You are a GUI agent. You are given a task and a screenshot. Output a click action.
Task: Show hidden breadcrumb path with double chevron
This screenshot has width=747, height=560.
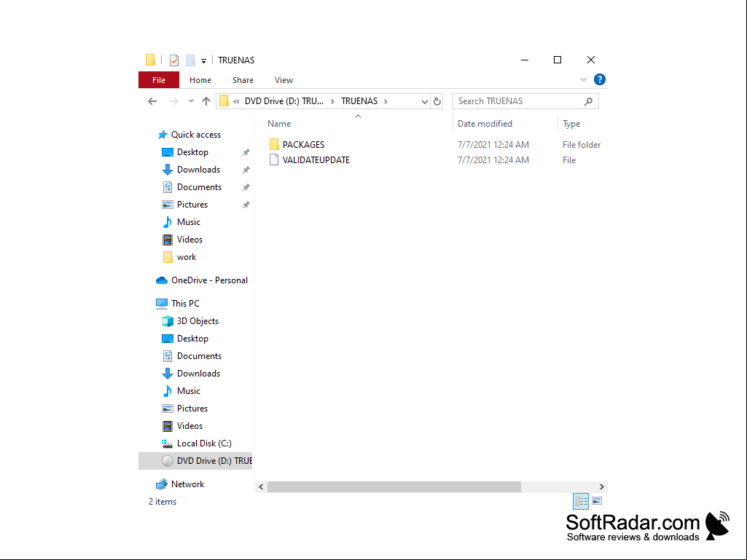click(236, 101)
